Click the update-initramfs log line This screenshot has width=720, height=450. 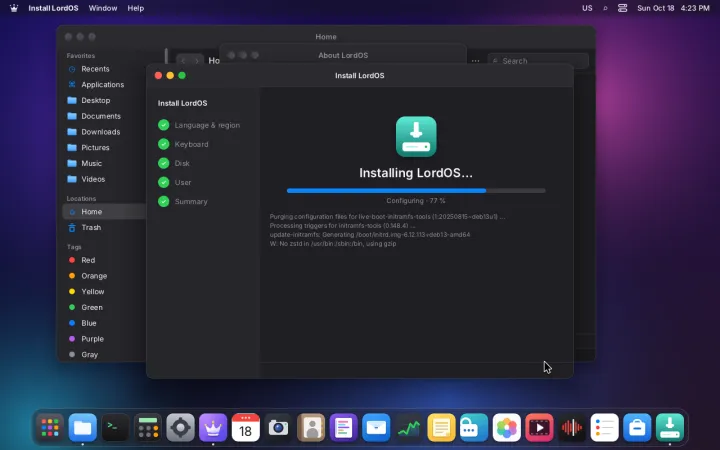click(x=370, y=235)
